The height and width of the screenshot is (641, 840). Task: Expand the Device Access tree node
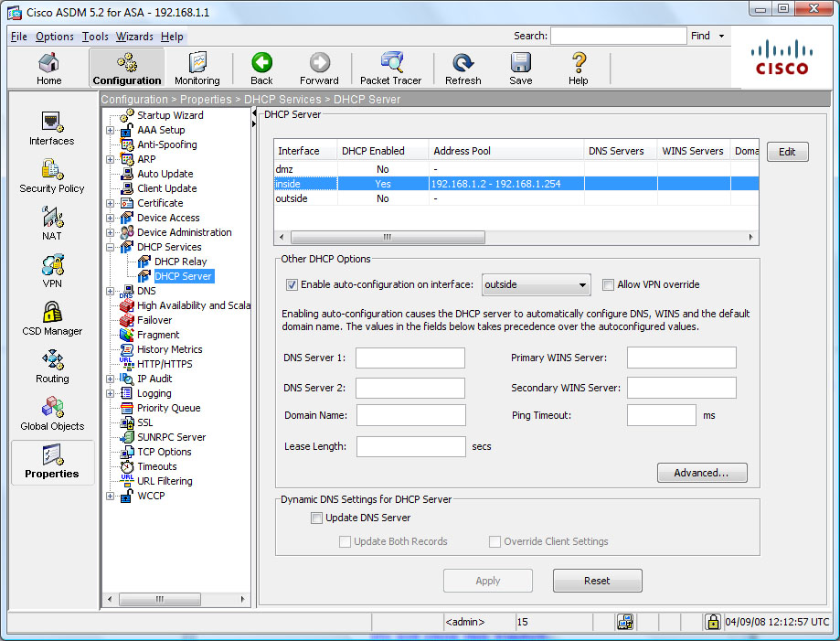110,219
